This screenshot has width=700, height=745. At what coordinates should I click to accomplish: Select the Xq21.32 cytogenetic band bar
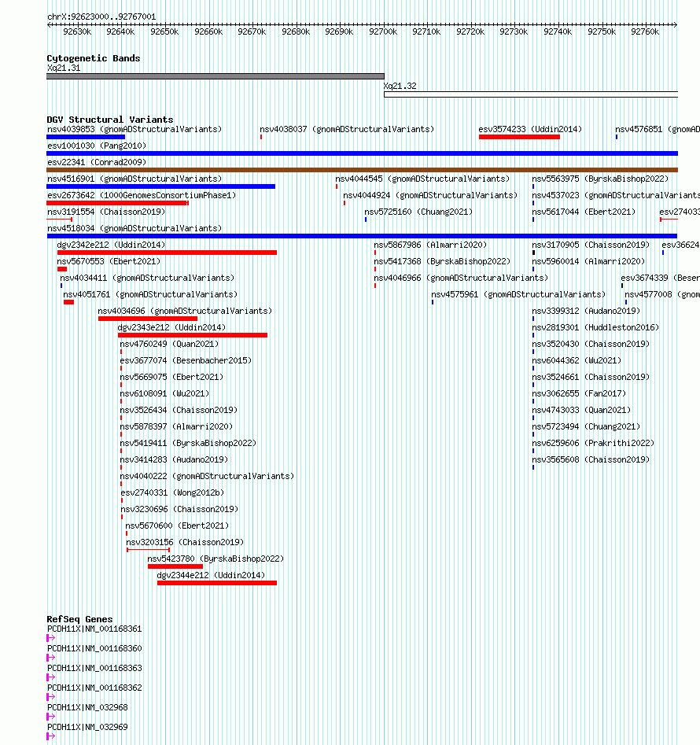(531, 94)
